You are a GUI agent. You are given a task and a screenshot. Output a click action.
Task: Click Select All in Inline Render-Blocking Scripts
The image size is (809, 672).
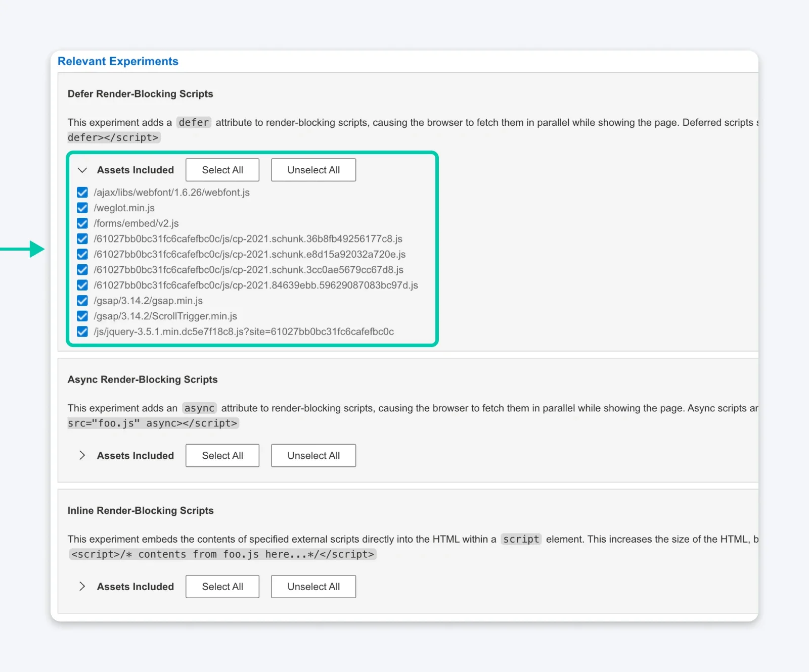click(x=222, y=587)
